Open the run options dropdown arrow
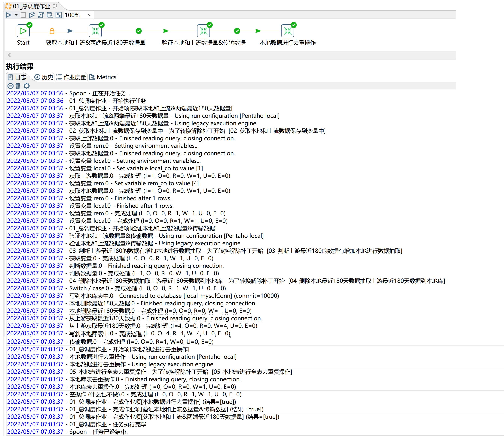The width and height of the screenshot is (504, 436). tap(16, 15)
